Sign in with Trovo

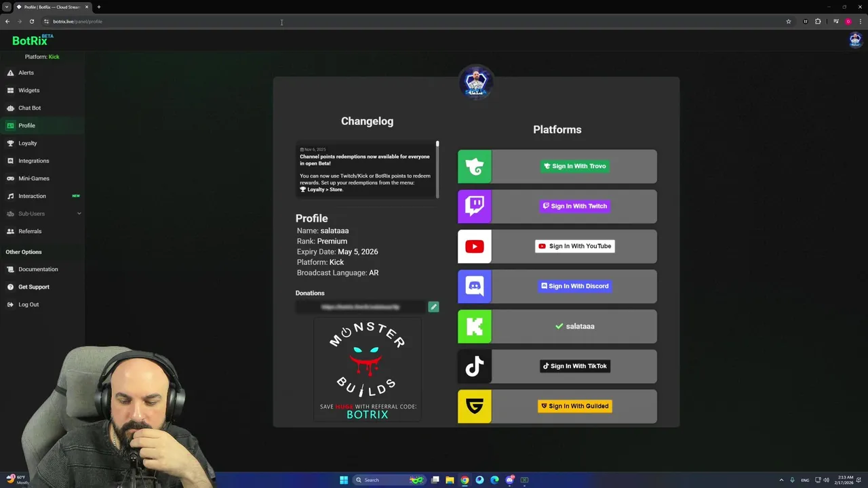pyautogui.click(x=574, y=166)
